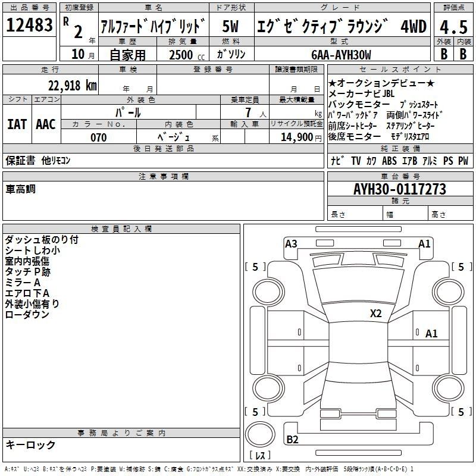Click the 車高調 note in caution section

pos(21,189)
